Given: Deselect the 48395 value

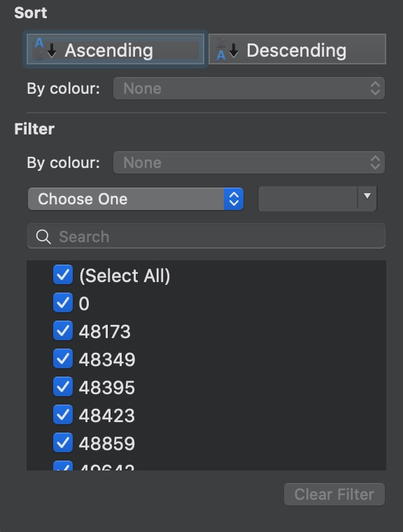Looking at the screenshot, I should [x=63, y=387].
